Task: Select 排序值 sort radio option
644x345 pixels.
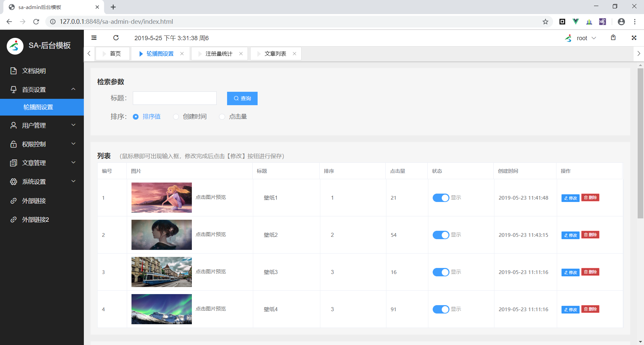Action: tap(147, 117)
